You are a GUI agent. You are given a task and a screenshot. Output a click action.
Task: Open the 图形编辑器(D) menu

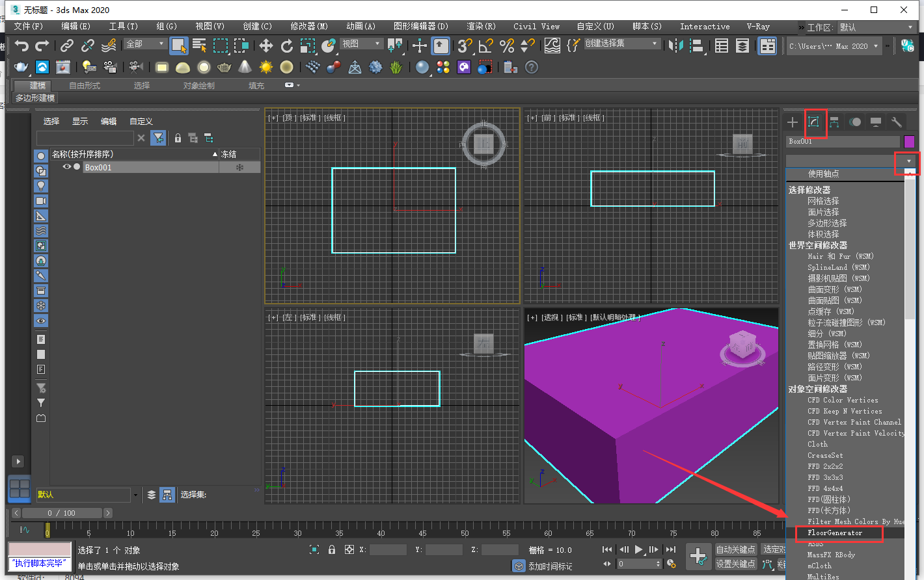coord(421,27)
